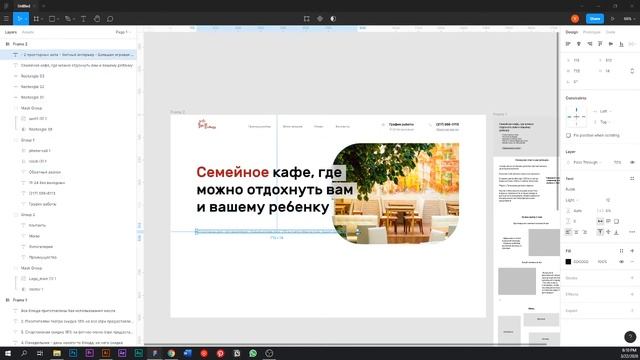The height and width of the screenshot is (360, 640).
Task: Click text Align middle vertical icon
Action: [608, 232]
